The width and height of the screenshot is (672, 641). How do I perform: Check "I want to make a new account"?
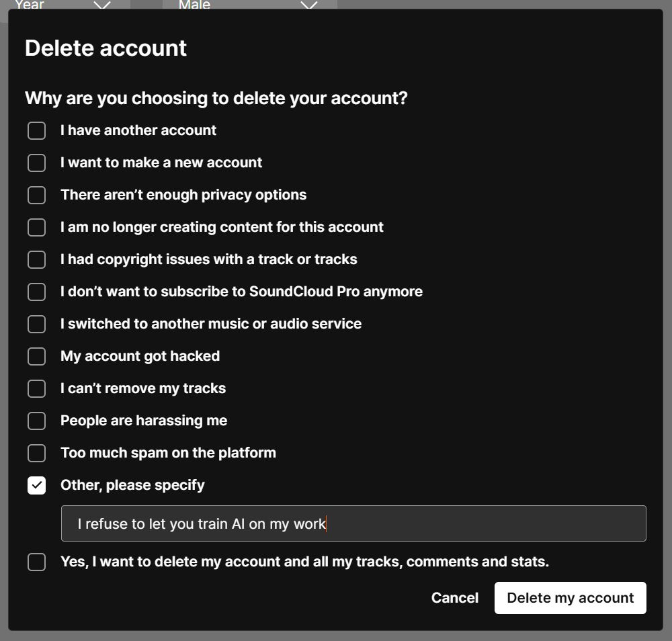36,163
